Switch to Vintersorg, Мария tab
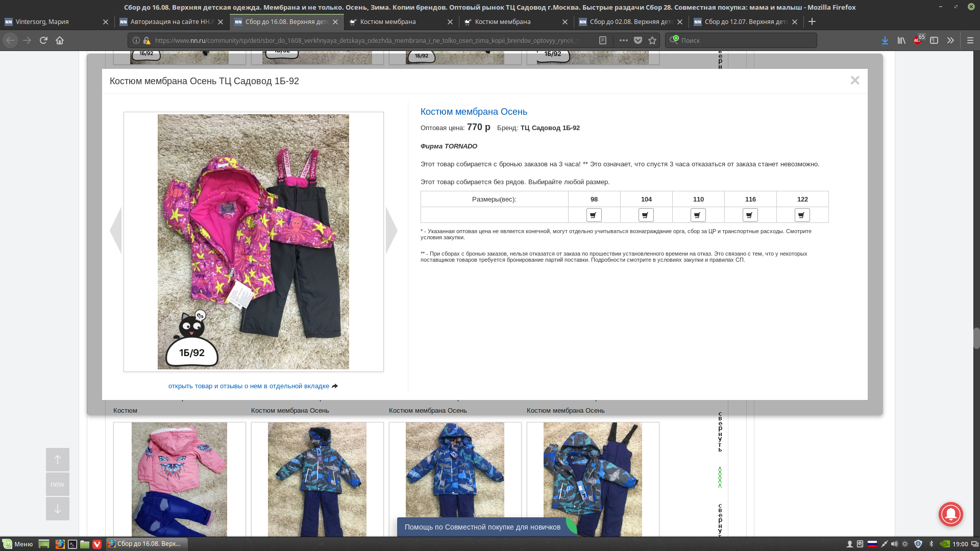Viewport: 980px width, 551px height. [x=51, y=22]
